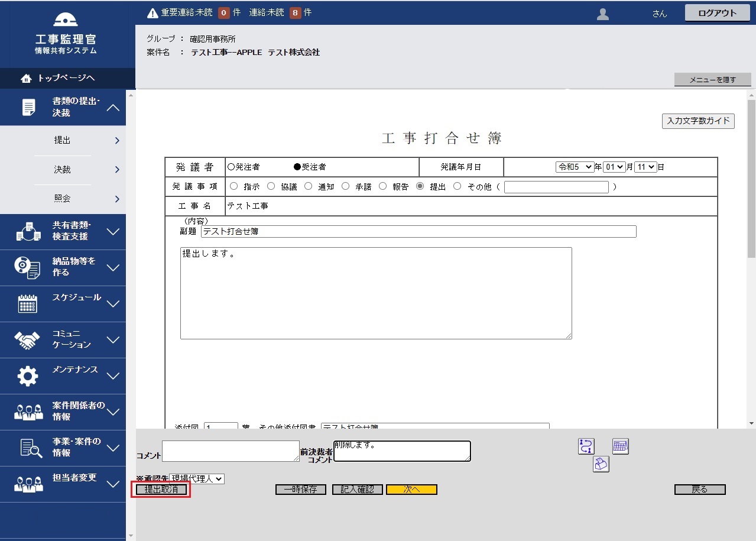Open the month dropdown showing 01
This screenshot has width=756, height=541.
614,167
